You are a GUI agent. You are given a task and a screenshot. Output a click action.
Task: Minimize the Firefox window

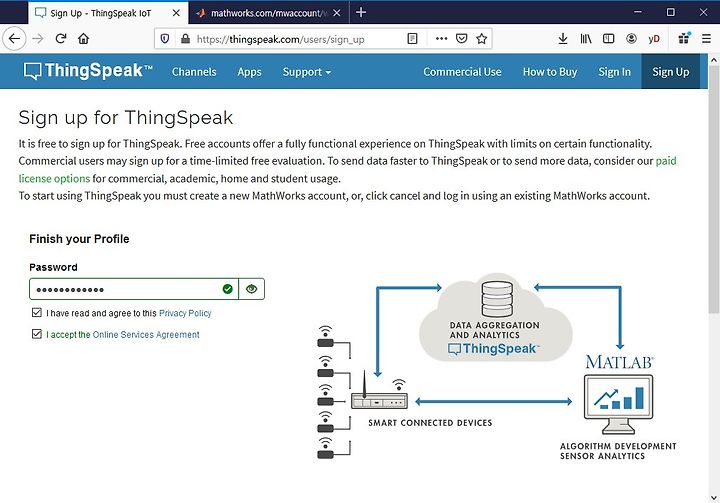(637, 12)
